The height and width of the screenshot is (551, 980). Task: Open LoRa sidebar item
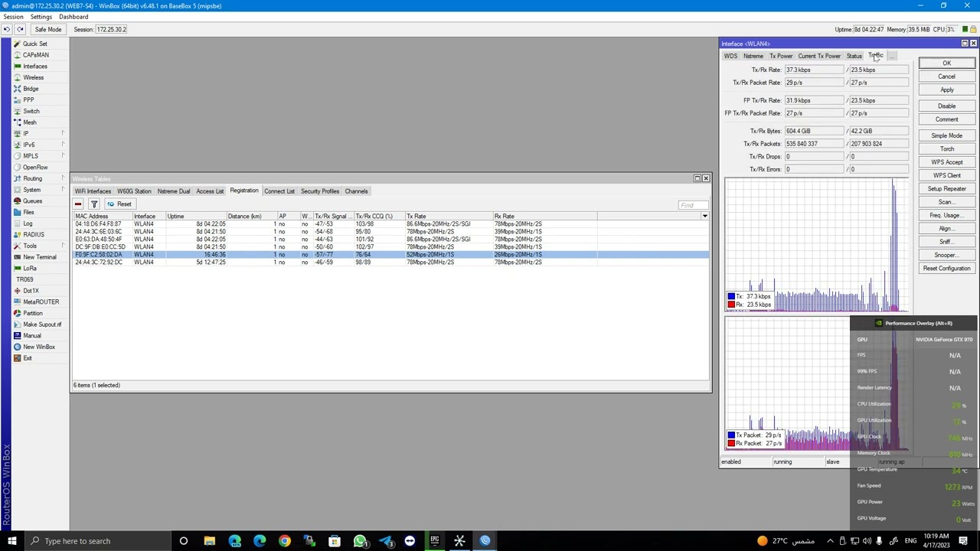click(x=30, y=268)
